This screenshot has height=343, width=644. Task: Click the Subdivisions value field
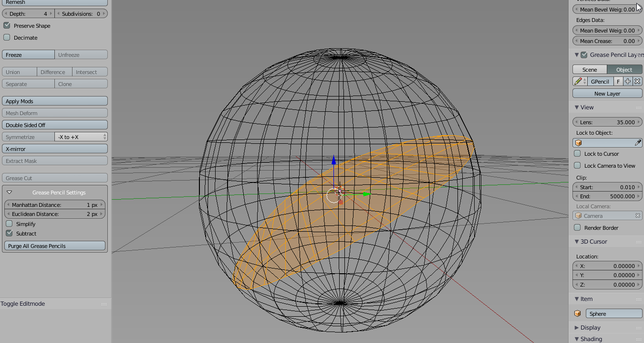81,14
